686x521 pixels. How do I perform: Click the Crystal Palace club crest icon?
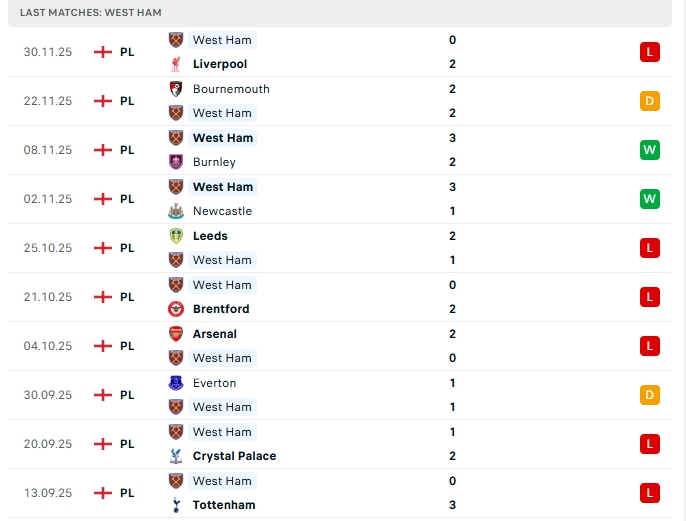pos(176,456)
